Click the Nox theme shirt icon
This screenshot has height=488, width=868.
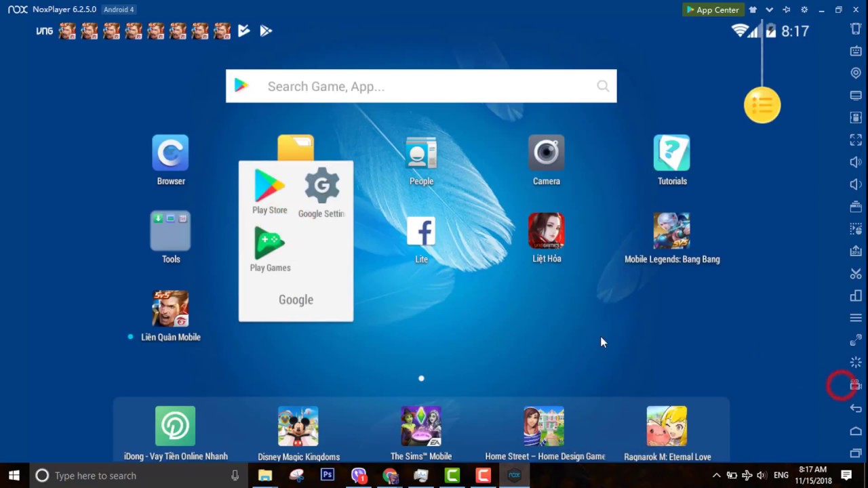(753, 9)
